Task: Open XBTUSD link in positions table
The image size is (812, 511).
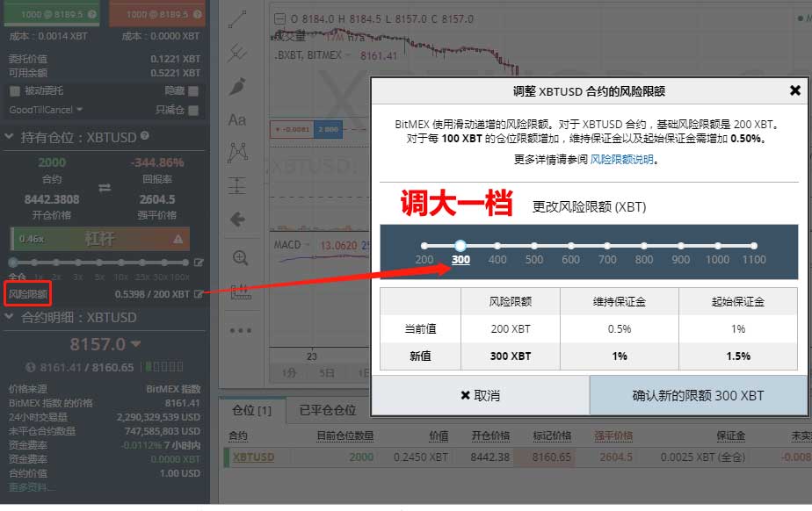Action: point(253,457)
